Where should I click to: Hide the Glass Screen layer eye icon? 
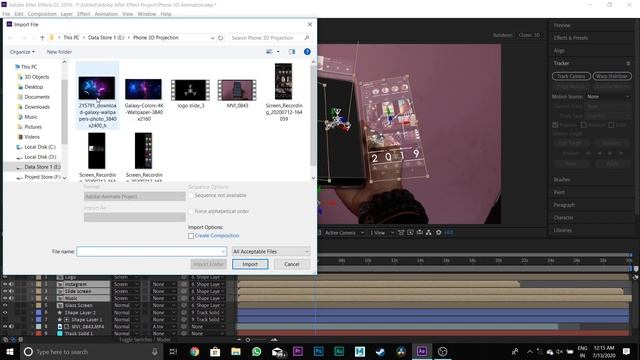tap(5, 305)
